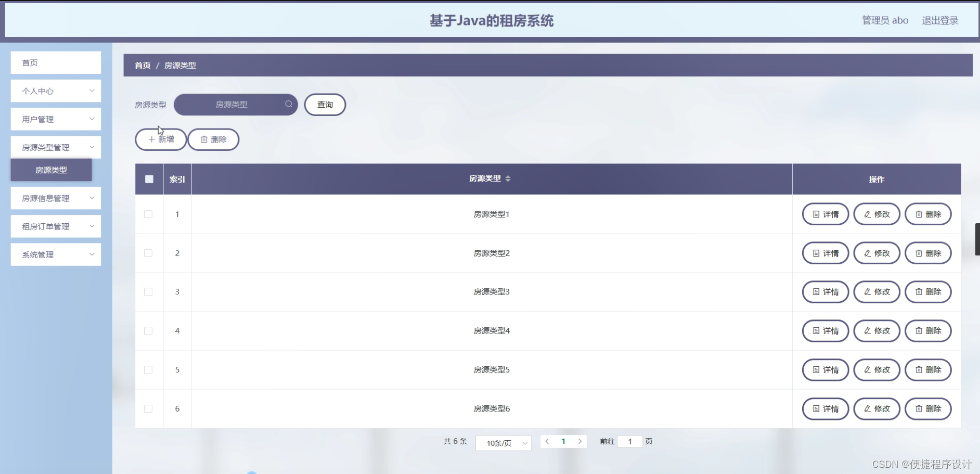Screen dimensions: 980x474
Task: Click the previous page arrow in pagination
Action: (547, 441)
